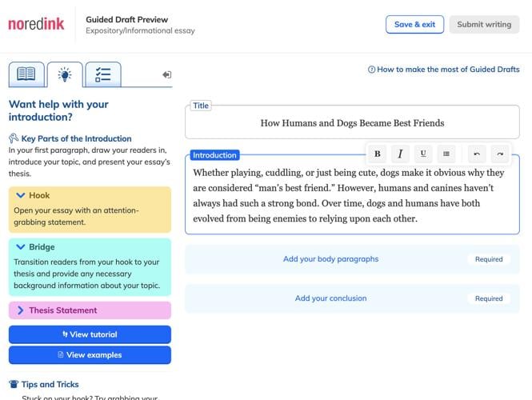
Task: Click Save & exit button
Action: (414, 25)
